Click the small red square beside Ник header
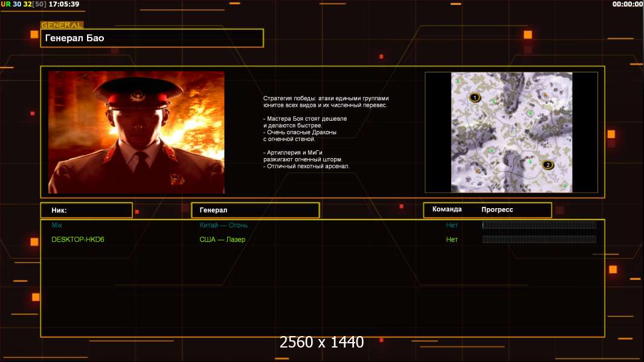This screenshot has width=644, height=362. click(x=137, y=212)
